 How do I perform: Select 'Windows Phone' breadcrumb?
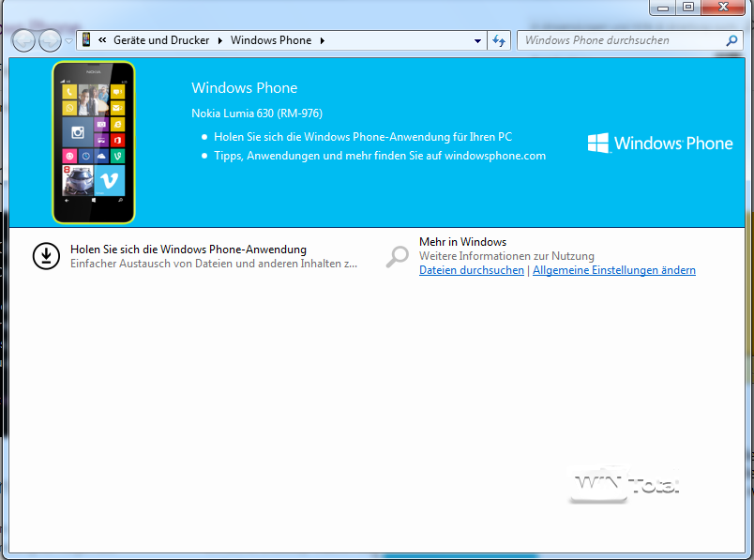[x=271, y=40]
